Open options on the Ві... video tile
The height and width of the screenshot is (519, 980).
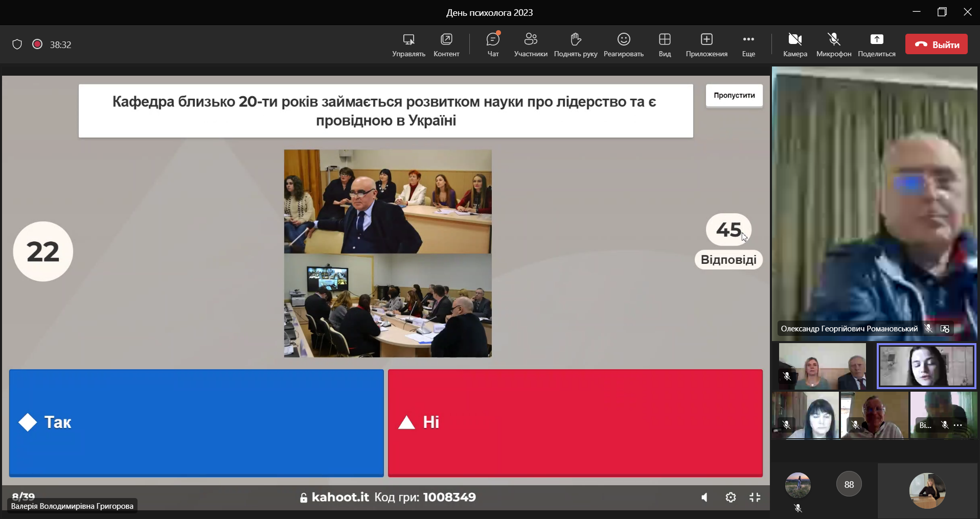[x=958, y=425]
